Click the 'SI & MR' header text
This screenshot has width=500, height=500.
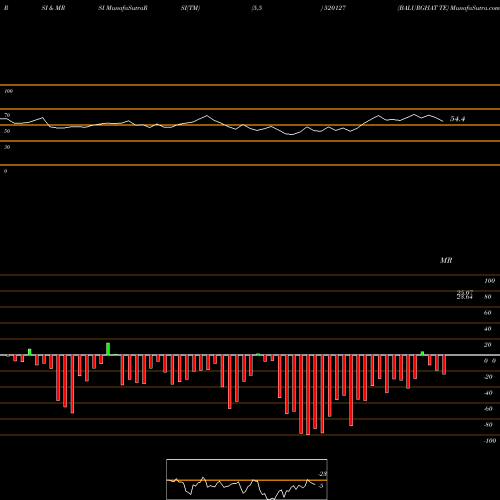[53, 8]
